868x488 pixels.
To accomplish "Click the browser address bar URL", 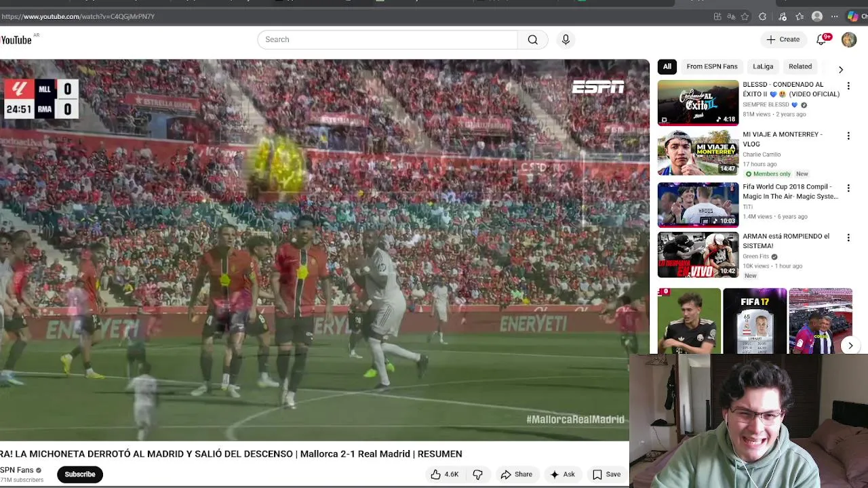I will point(78,16).
